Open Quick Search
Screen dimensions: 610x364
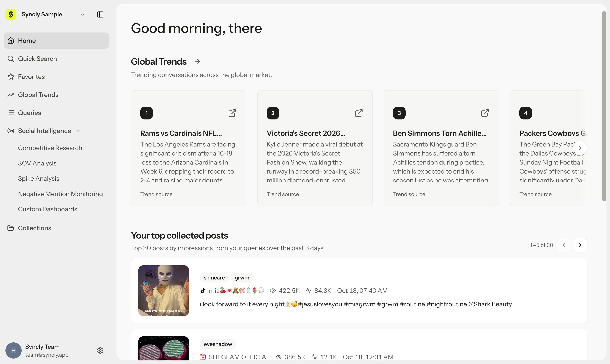tap(56, 59)
